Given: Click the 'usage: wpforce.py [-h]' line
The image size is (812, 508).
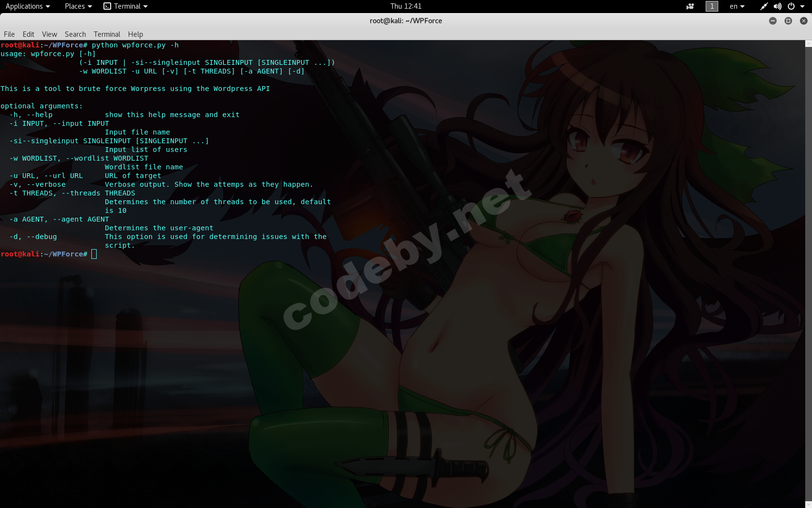Looking at the screenshot, I should (48, 54).
